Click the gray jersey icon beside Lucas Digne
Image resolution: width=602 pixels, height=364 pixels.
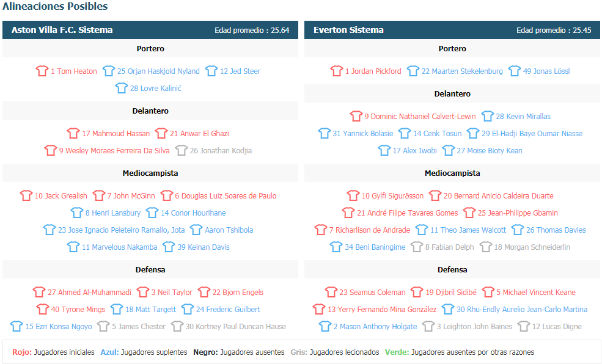pos(524,326)
